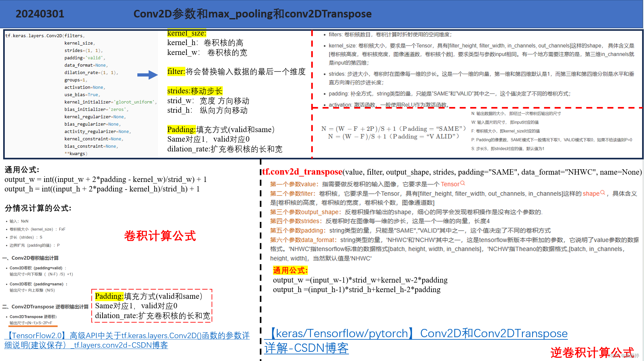This screenshot has height=361, width=644.
Task: Click the 'kernel_h: 卷积核的高' line
Action: (205, 43)
